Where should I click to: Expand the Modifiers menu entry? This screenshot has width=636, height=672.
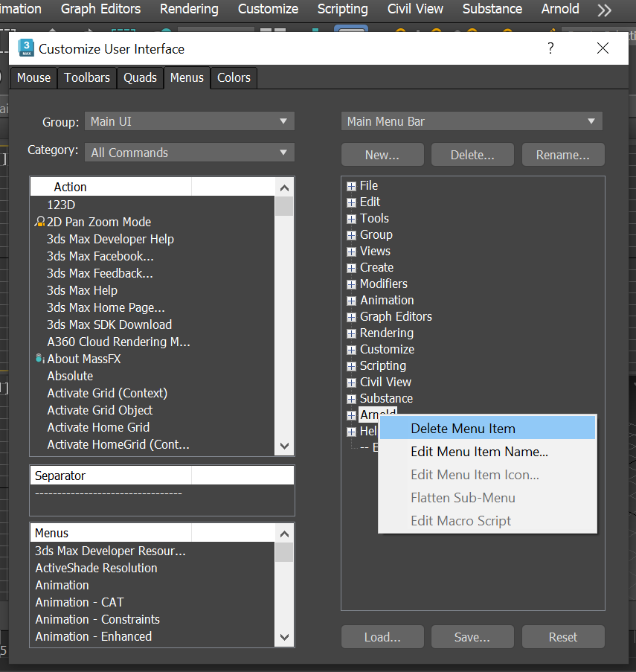(350, 284)
